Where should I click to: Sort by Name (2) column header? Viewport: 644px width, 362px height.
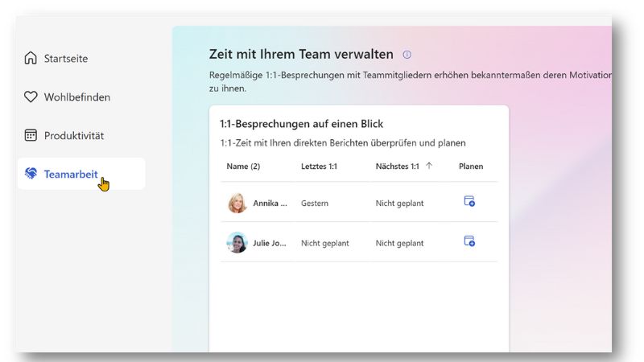(243, 167)
